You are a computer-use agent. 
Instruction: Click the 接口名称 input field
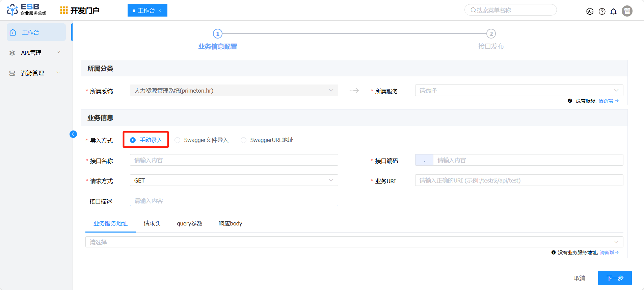pos(234,160)
